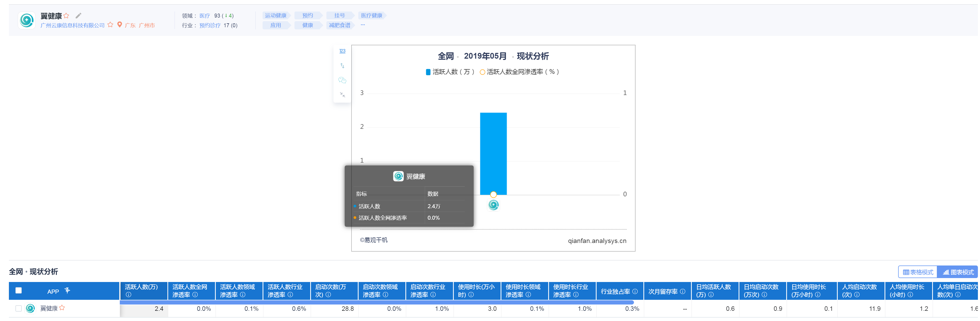Click the 翼健康 icon under the chart bar
Viewport: 980px width, 321px height.
pos(494,205)
